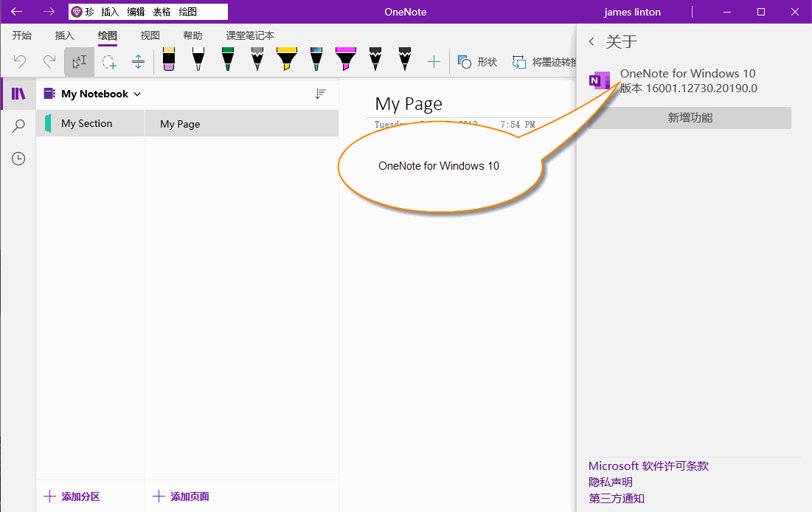Choose the lasso select tool
Screen dimensions: 812x512
point(108,62)
